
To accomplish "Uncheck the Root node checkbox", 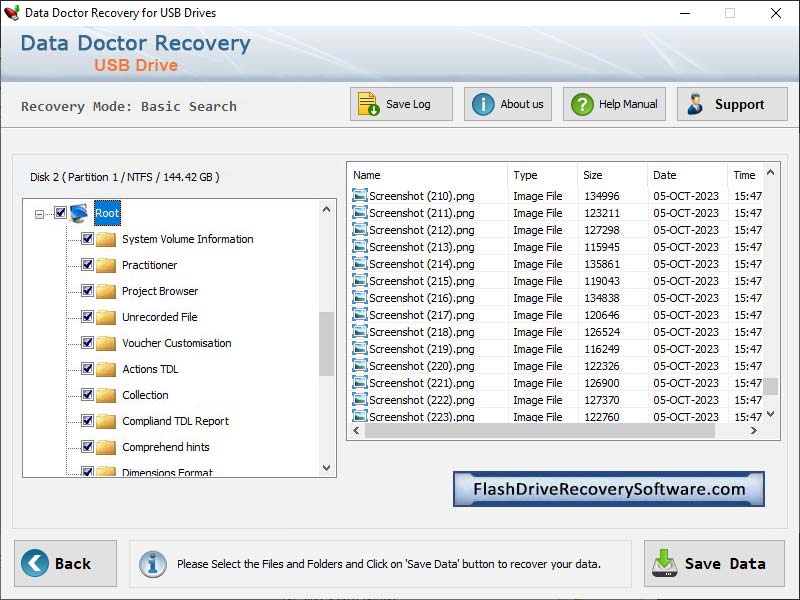I will click(x=59, y=212).
